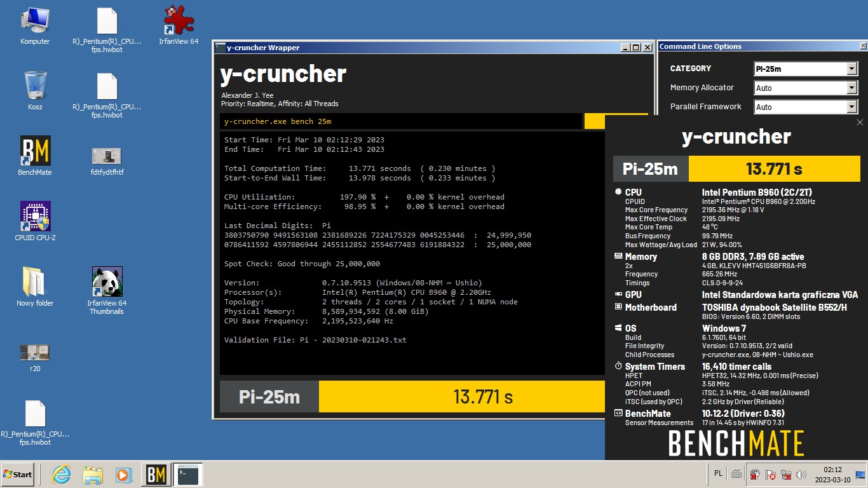Select the fdtfydtfhtf image file
The image size is (868, 488).
point(107,161)
